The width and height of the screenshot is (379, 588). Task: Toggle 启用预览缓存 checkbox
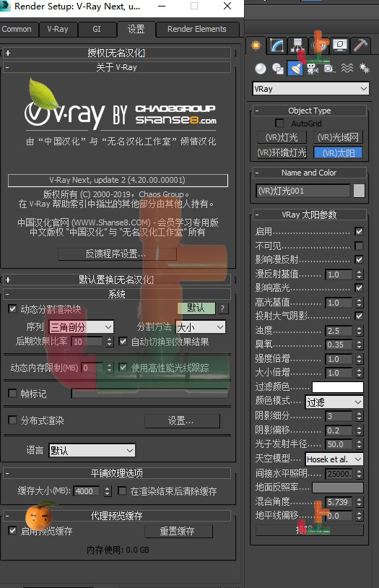pyautogui.click(x=12, y=531)
